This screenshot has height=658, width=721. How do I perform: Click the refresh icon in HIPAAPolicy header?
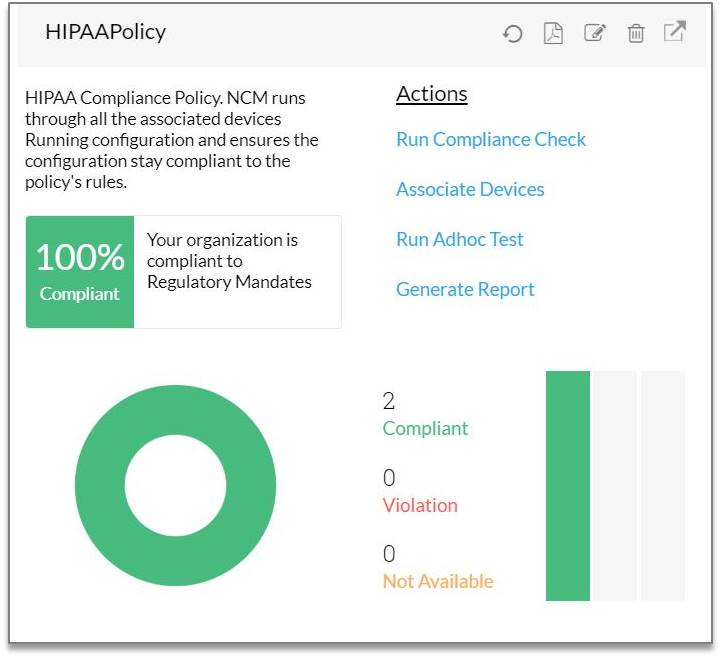click(512, 34)
